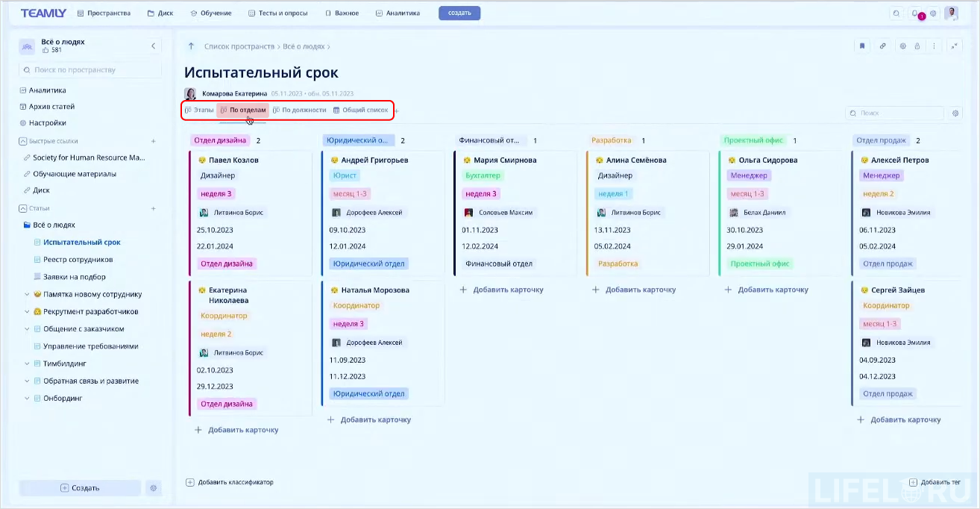Open global search using the magnifier icon
Viewport: 980px width, 509px height.
896,13
